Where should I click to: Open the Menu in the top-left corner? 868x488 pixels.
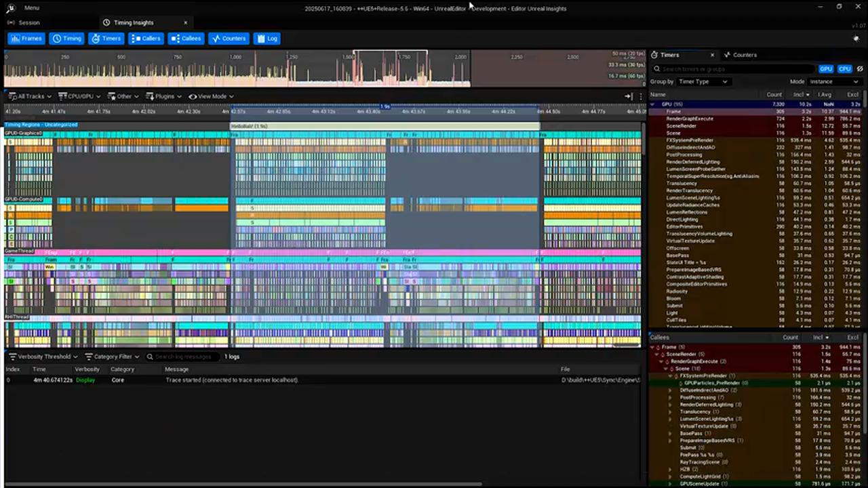tap(31, 7)
